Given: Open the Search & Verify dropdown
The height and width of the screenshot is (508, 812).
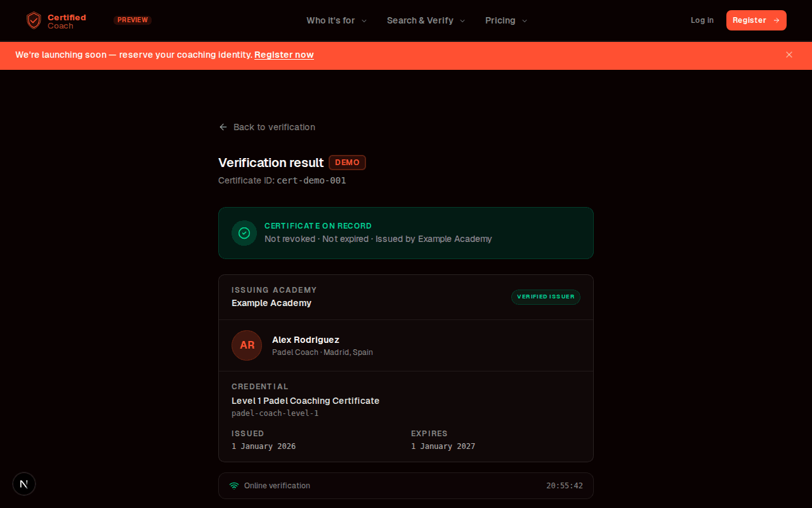Looking at the screenshot, I should (425, 20).
